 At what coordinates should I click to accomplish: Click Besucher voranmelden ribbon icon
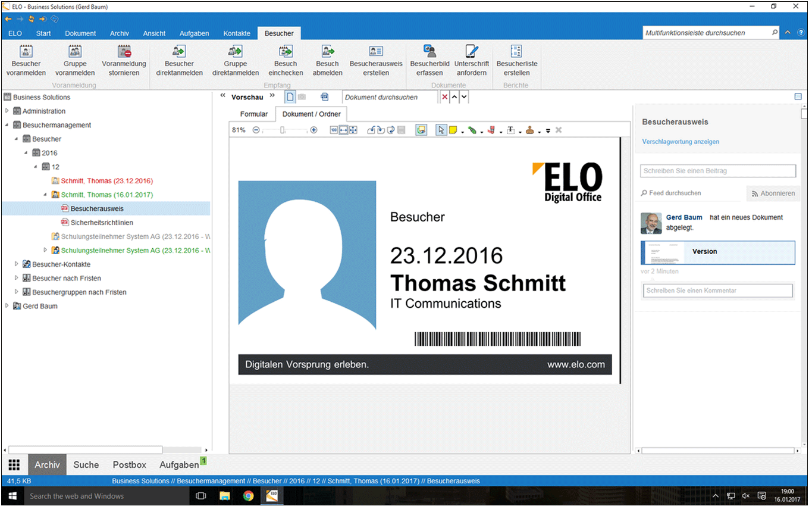click(26, 51)
